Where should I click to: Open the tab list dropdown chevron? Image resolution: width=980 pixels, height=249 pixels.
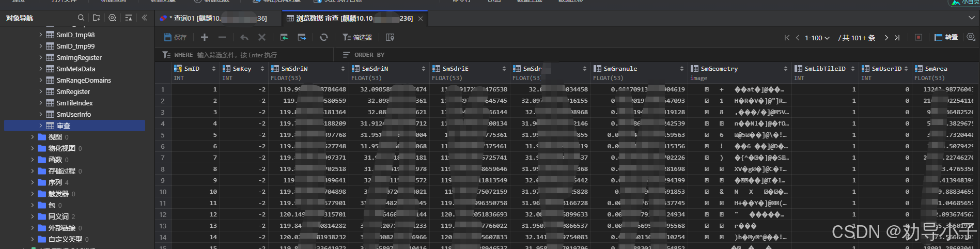[972, 18]
